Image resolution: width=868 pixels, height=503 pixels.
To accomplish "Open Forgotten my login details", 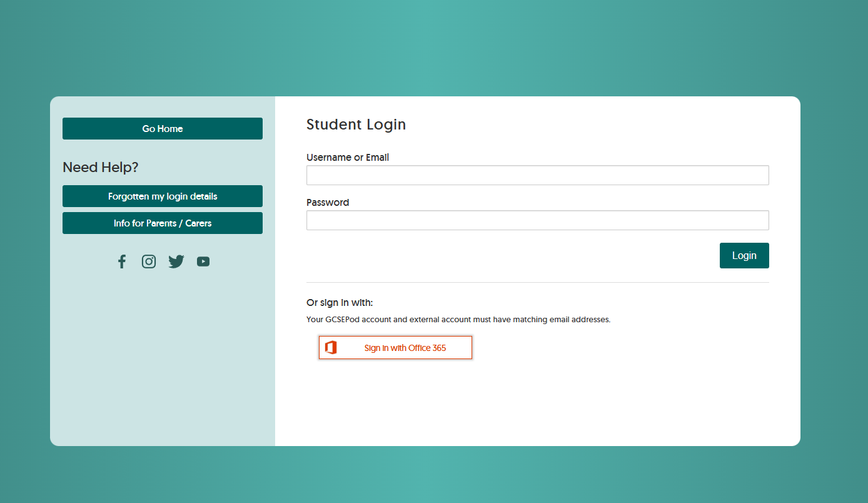I will [162, 196].
